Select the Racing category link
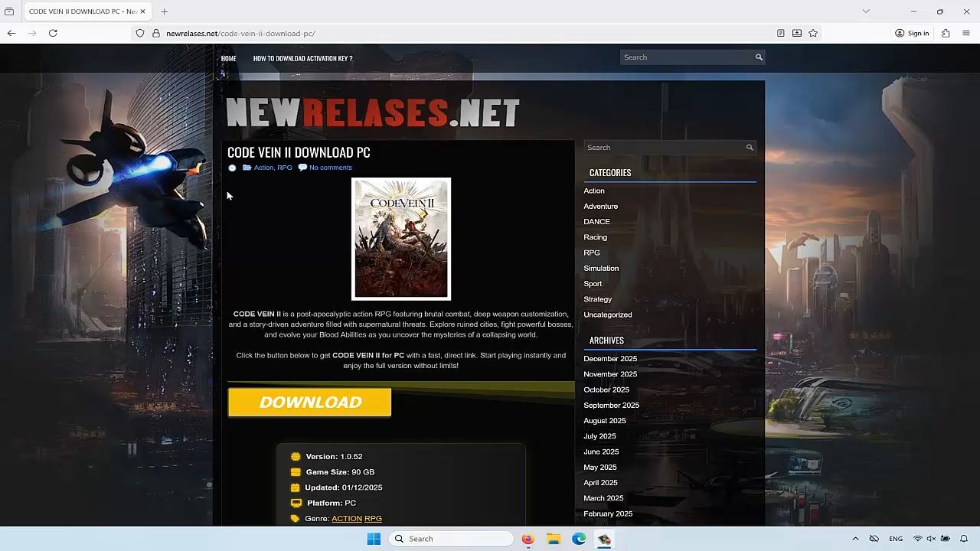Screen dimensions: 980x551 point(595,237)
